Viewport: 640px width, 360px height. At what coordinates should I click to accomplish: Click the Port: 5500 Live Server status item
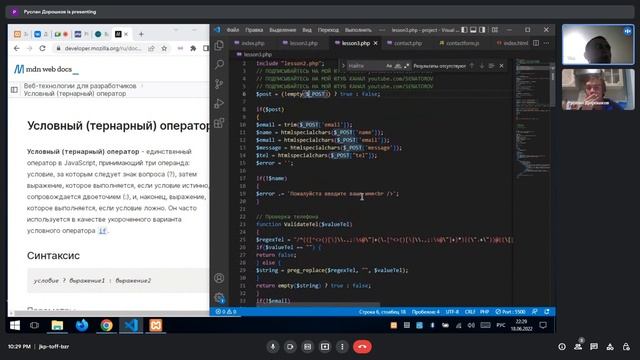pos(511,312)
